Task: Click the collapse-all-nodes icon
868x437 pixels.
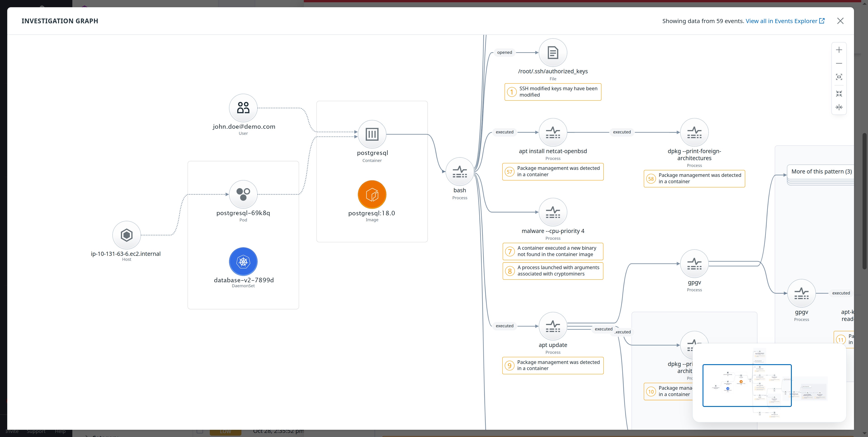Action: pos(839,93)
